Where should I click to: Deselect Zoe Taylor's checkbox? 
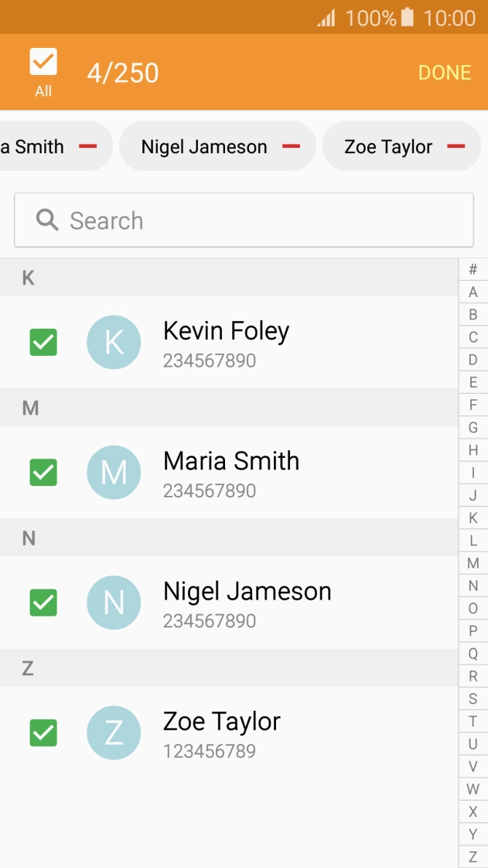pyautogui.click(x=43, y=732)
